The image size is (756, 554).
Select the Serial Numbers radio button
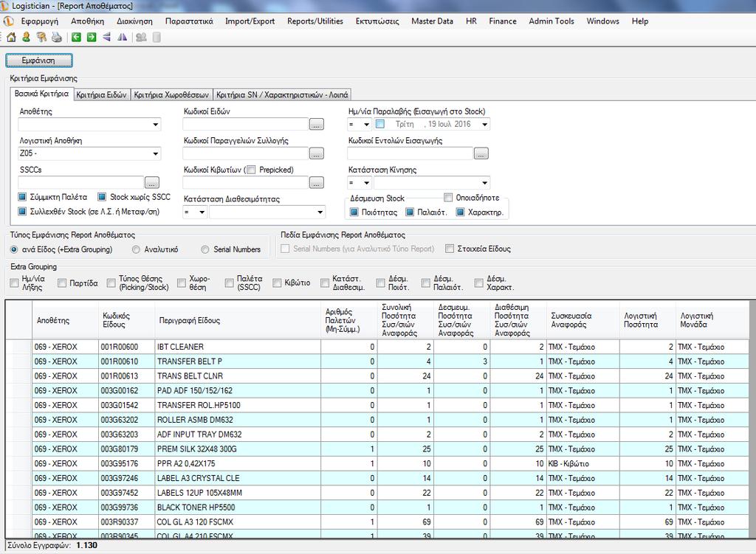(x=205, y=249)
